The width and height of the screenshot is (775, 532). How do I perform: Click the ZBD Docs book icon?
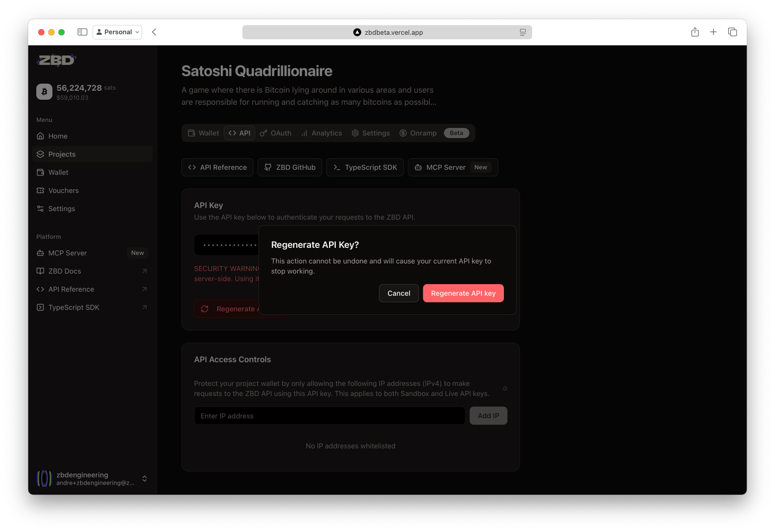pyautogui.click(x=40, y=271)
